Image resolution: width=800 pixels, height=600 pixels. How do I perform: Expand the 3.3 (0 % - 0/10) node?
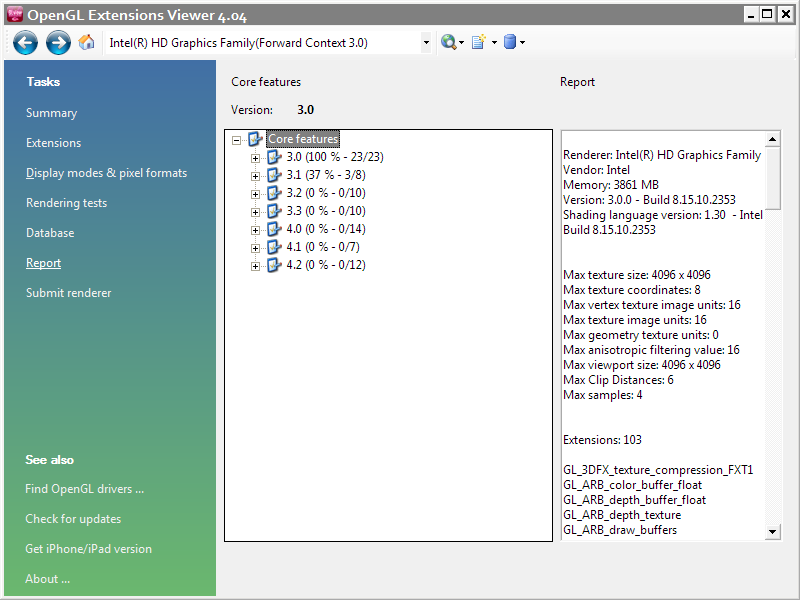click(x=255, y=212)
